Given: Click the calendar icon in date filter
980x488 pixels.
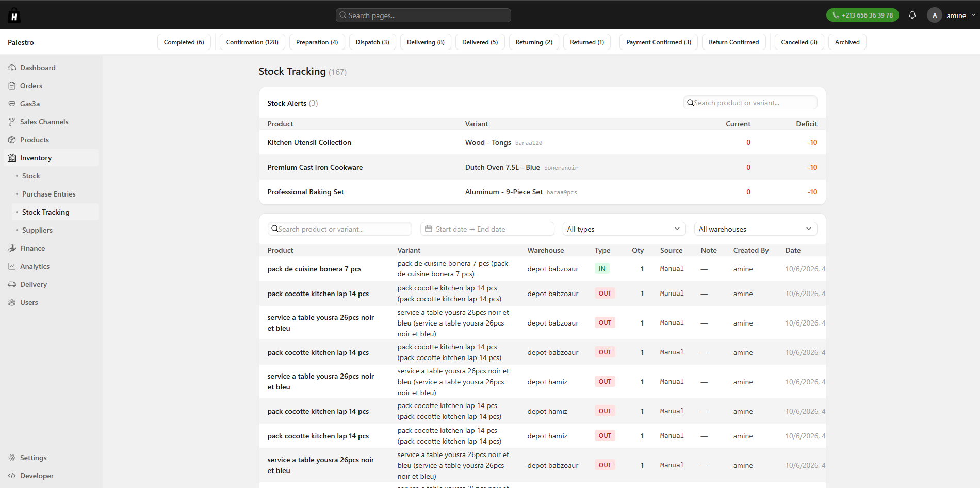Looking at the screenshot, I should pos(429,229).
